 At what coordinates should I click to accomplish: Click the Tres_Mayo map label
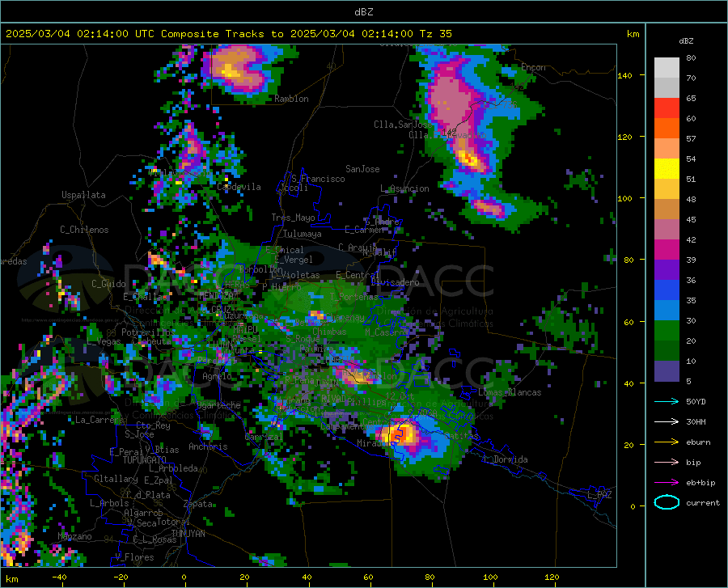tap(293, 218)
